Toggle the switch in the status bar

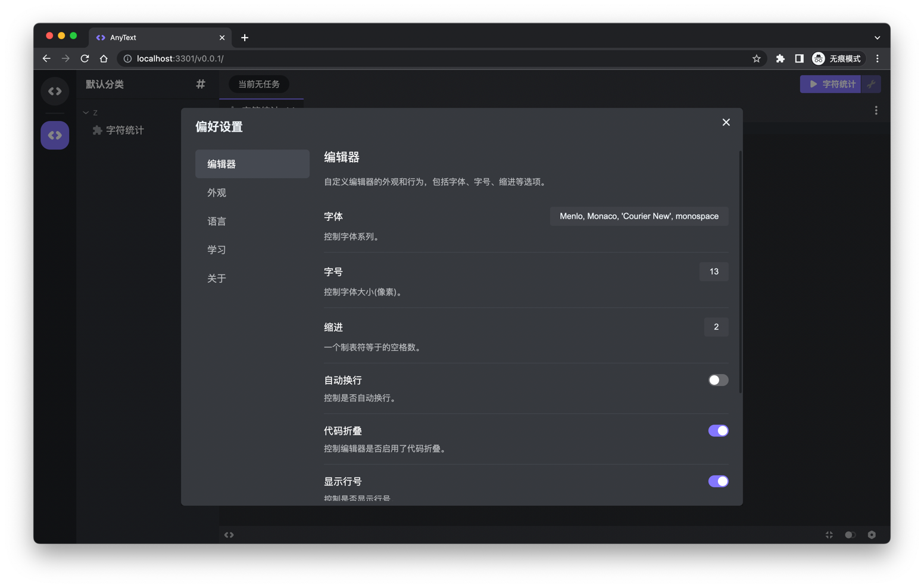tap(850, 535)
